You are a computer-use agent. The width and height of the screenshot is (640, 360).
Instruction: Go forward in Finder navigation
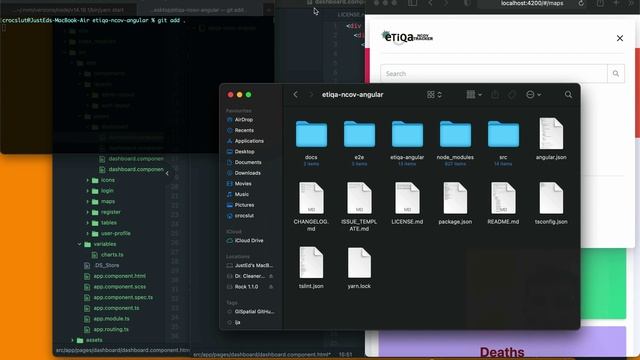click(311, 95)
